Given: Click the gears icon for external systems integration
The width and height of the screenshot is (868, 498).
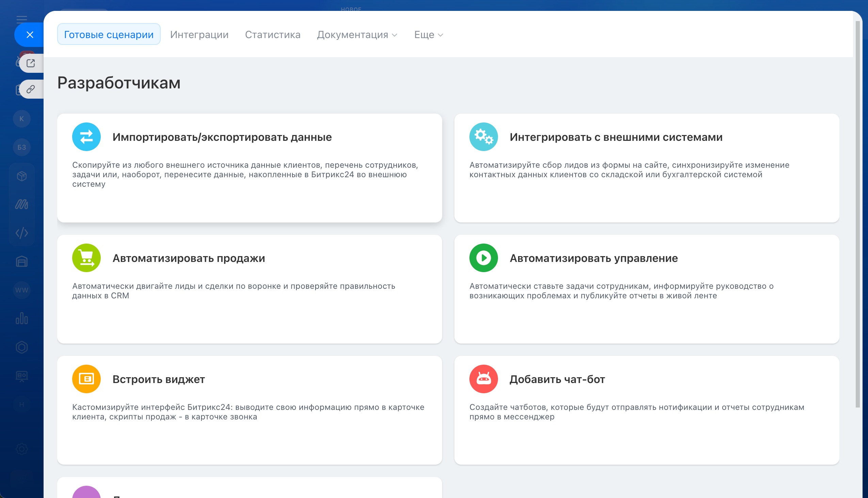Looking at the screenshot, I should click(483, 137).
